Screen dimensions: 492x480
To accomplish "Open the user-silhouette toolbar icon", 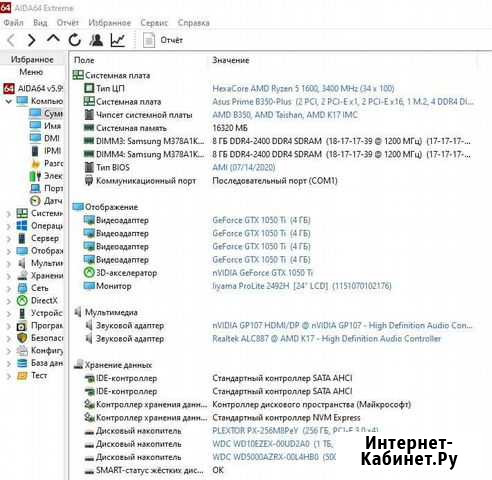I will pos(96,40).
